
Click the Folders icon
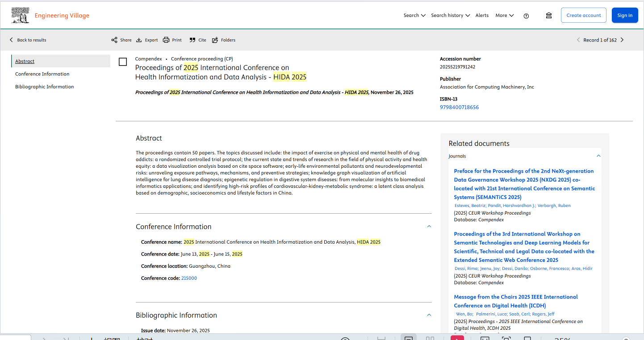click(215, 40)
